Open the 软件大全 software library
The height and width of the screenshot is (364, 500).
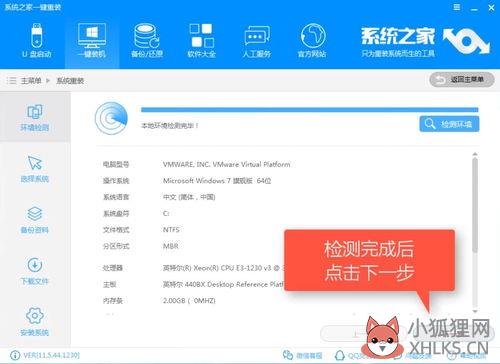(x=202, y=41)
